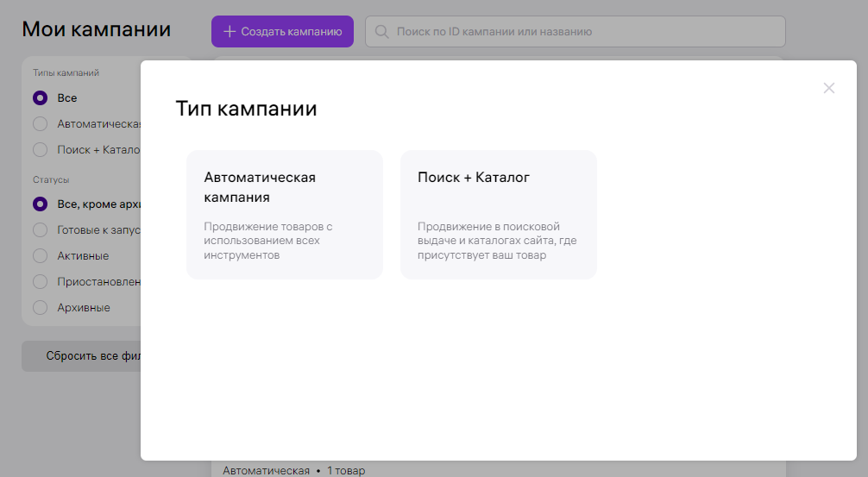Choose the Поиск + Каталог card
The width and height of the screenshot is (868, 477).
coord(498,215)
